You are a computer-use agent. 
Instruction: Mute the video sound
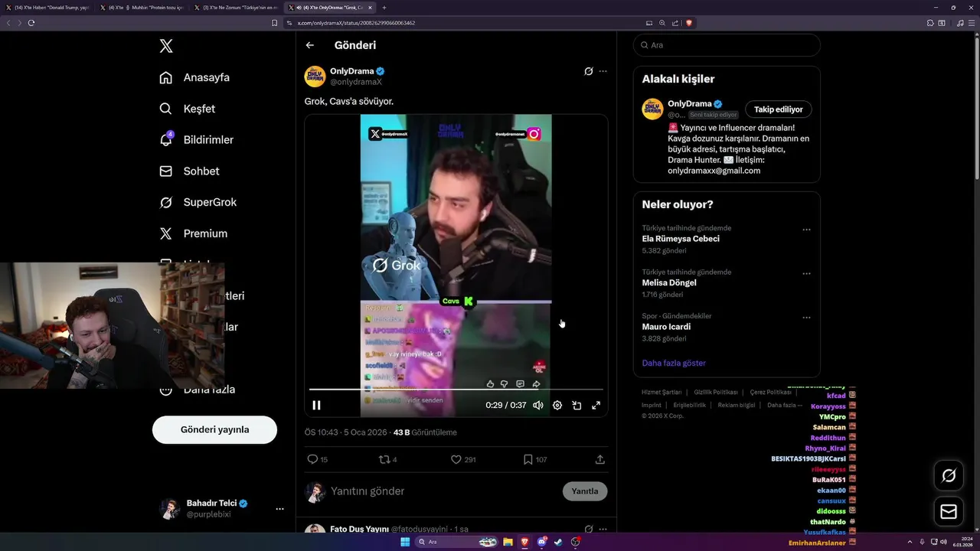[x=538, y=406]
